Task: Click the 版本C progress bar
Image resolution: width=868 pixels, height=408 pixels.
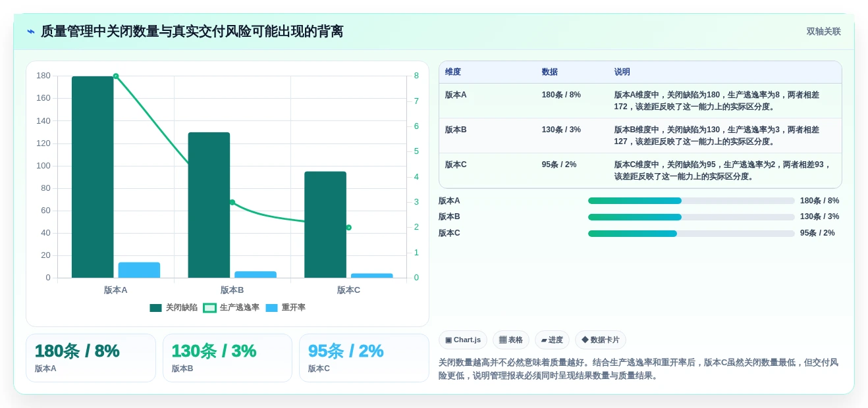Action: pos(692,233)
